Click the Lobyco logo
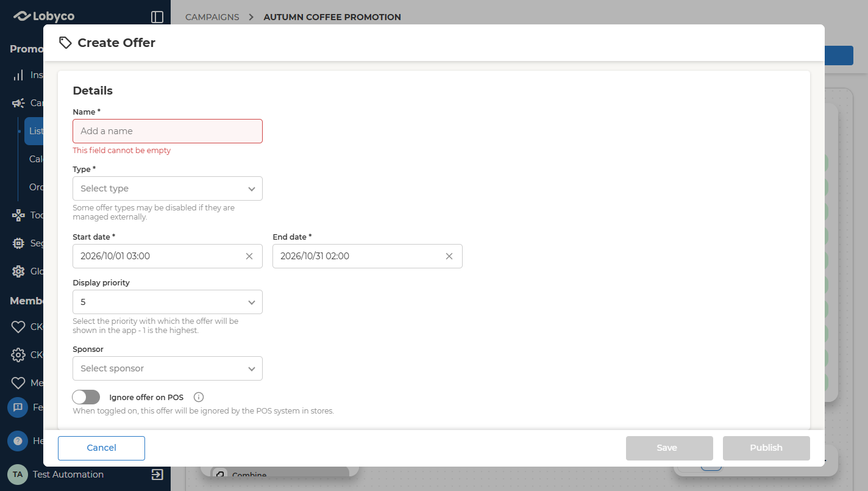 coord(44,16)
